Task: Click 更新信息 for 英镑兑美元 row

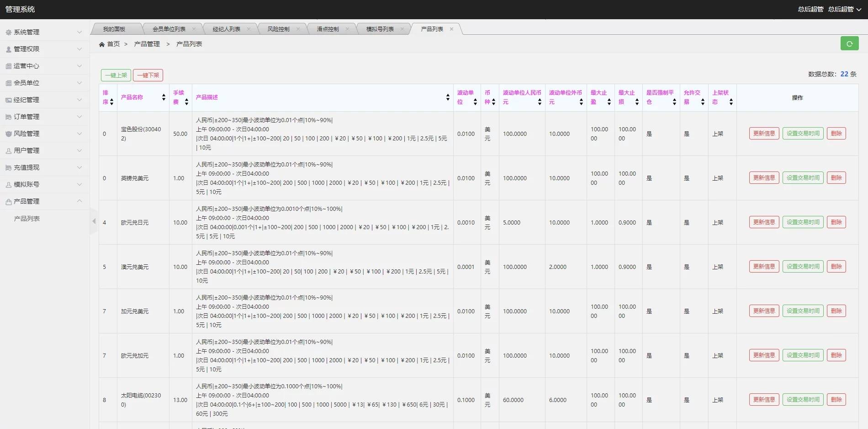Action: click(x=764, y=178)
